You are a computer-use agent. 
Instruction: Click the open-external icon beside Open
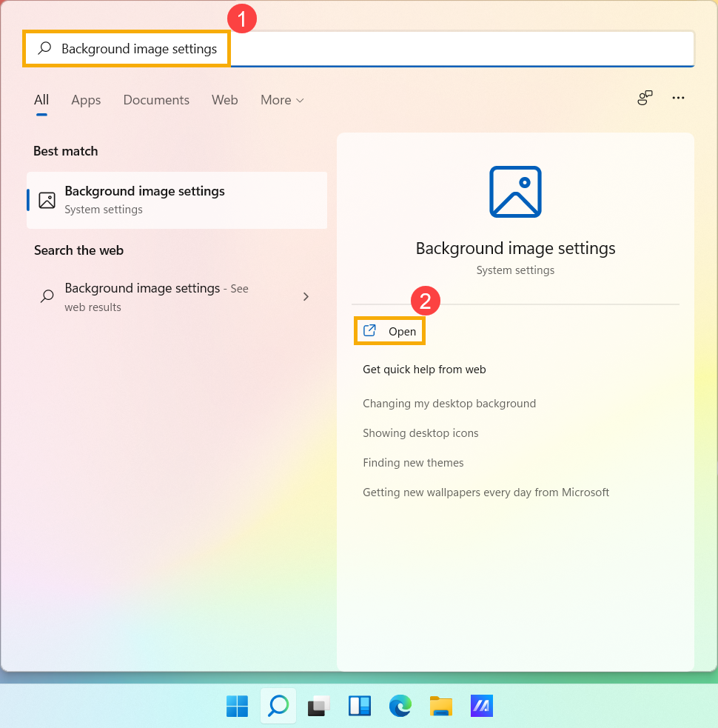tap(369, 330)
